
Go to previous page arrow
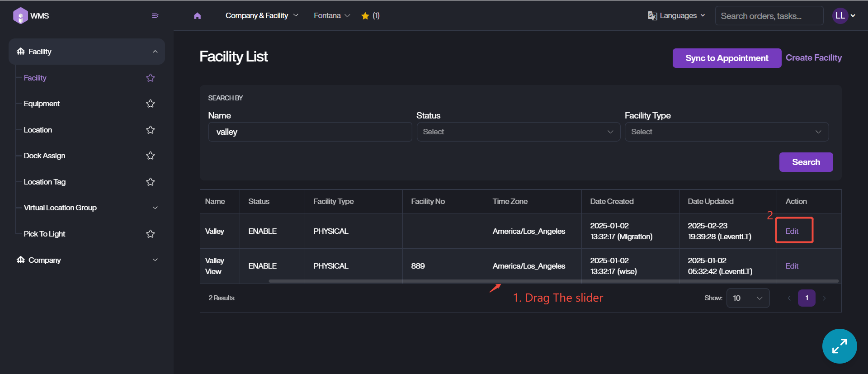tap(789, 298)
